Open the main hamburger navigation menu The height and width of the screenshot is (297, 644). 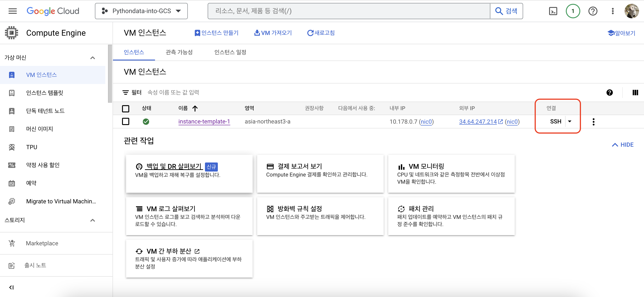pos(12,11)
